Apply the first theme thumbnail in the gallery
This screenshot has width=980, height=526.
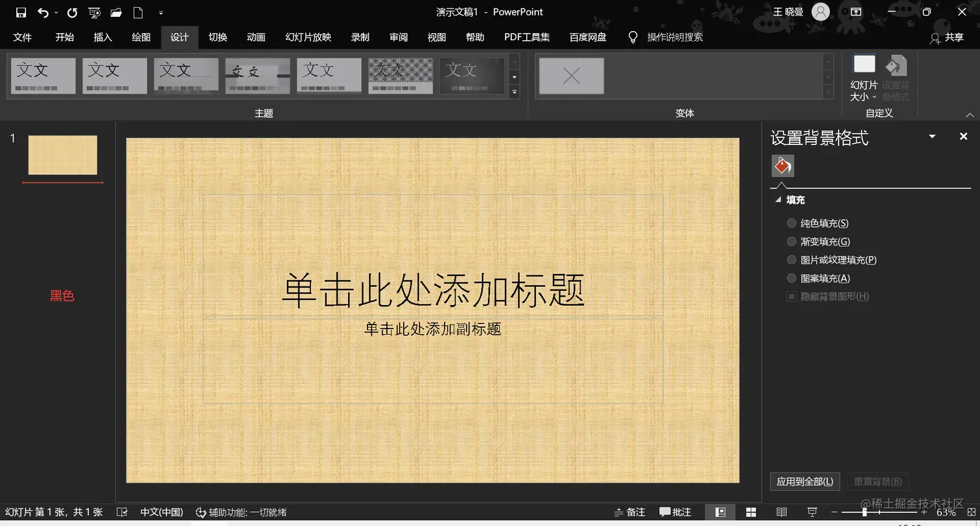[x=43, y=76]
